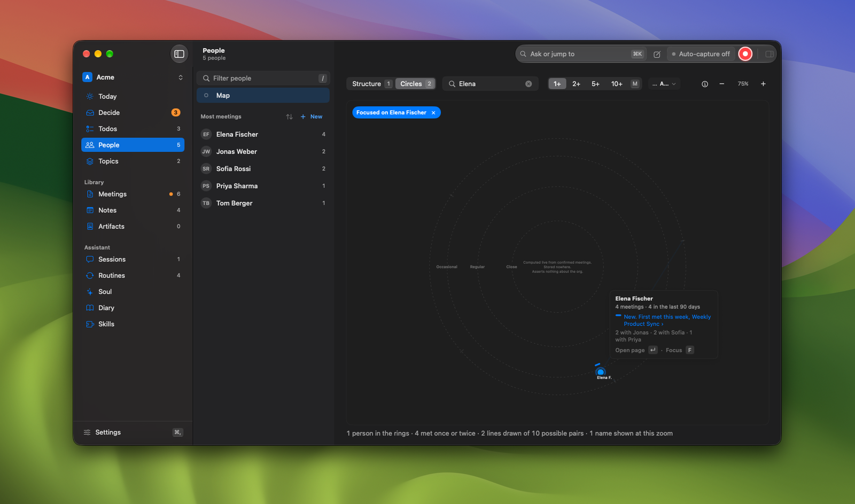
Task: Dismiss the Focused on Elena Fischer chip
Action: pos(433,113)
